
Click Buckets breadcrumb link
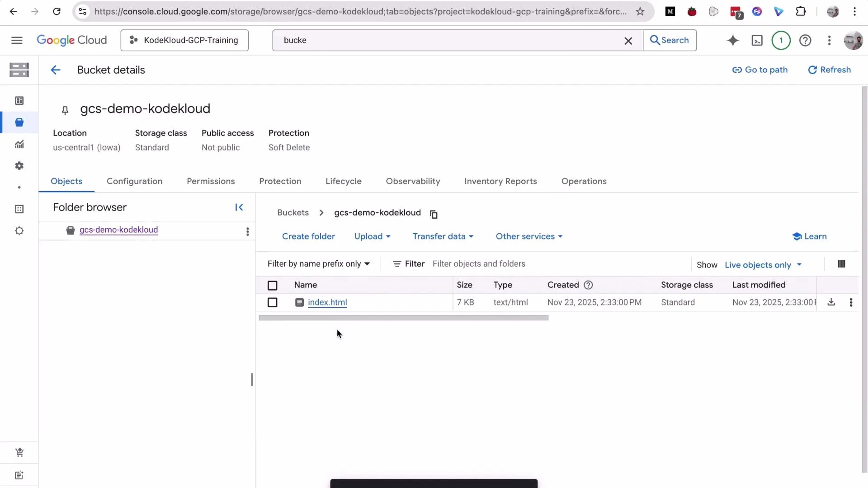pyautogui.click(x=293, y=213)
